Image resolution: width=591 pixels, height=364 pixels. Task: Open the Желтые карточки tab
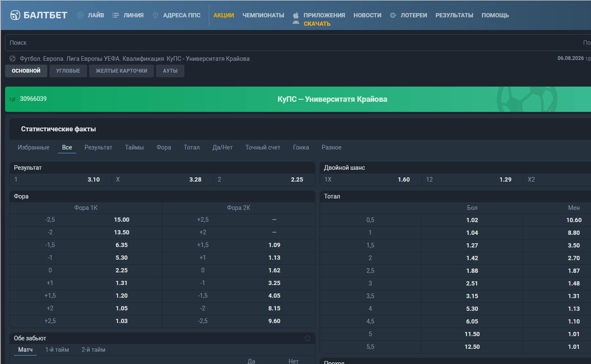(122, 71)
